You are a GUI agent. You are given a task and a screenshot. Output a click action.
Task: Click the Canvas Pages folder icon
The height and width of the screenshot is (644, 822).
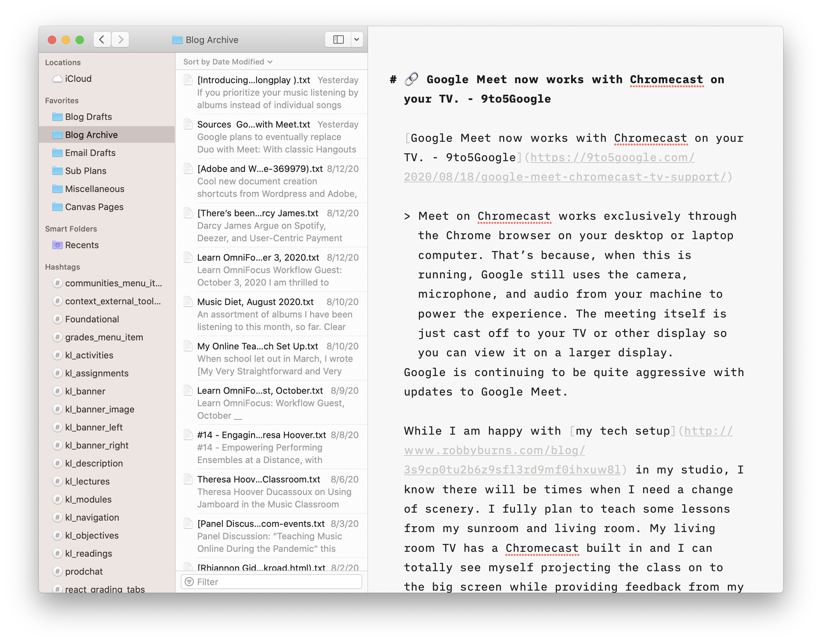coord(57,207)
